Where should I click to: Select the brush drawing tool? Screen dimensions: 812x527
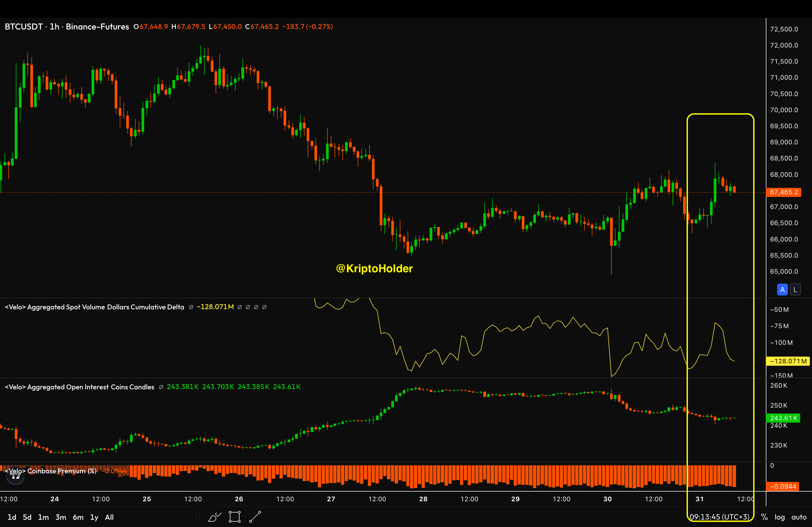coord(215,517)
